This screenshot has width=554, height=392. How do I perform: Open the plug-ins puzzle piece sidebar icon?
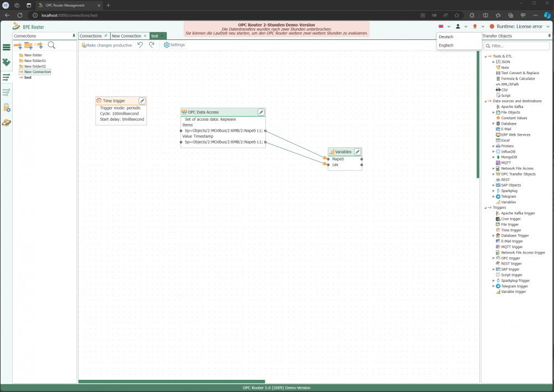6,62
